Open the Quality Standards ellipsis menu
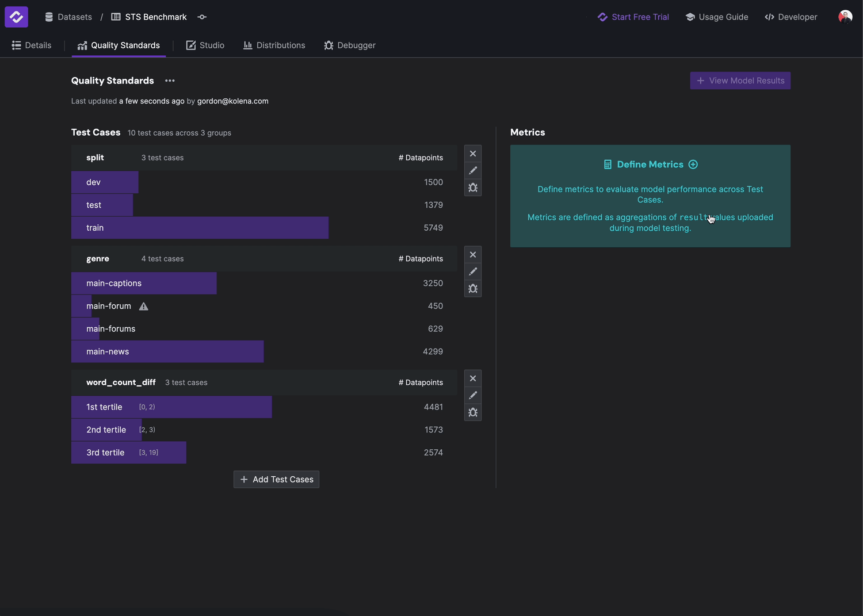Viewport: 863px width, 616px height. [x=170, y=81]
